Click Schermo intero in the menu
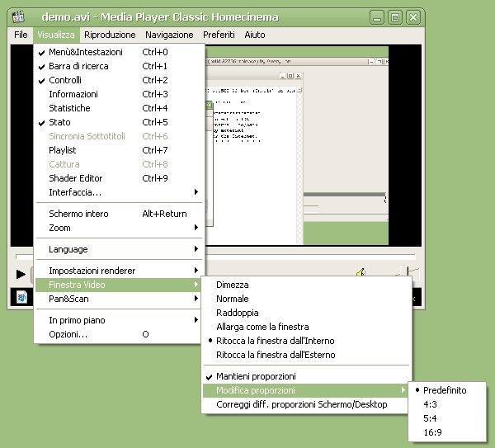Screen dimensions: 495x448 pyautogui.click(x=78, y=214)
